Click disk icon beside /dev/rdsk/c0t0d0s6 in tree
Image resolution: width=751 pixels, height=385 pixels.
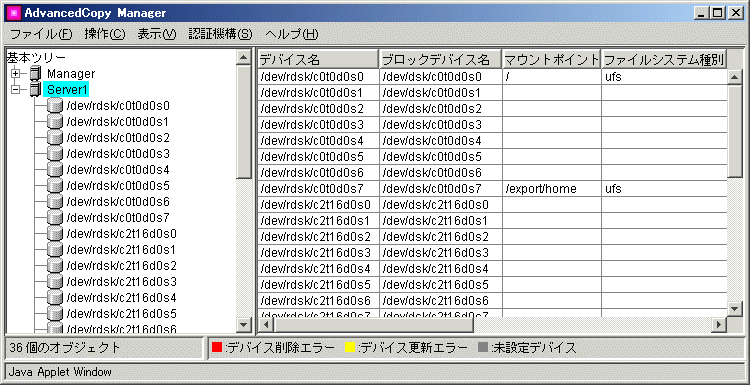[55, 202]
